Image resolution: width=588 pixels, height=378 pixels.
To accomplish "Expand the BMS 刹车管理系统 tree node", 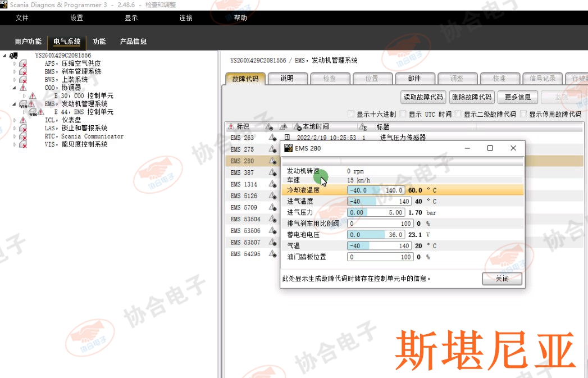I will pyautogui.click(x=15, y=72).
